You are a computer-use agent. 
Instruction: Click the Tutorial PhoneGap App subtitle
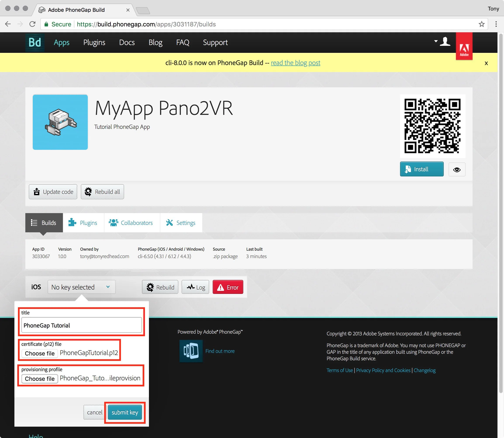pyautogui.click(x=122, y=127)
